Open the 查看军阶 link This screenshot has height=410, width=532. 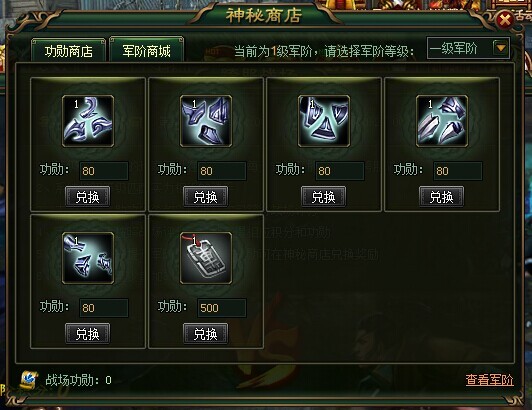(x=489, y=380)
